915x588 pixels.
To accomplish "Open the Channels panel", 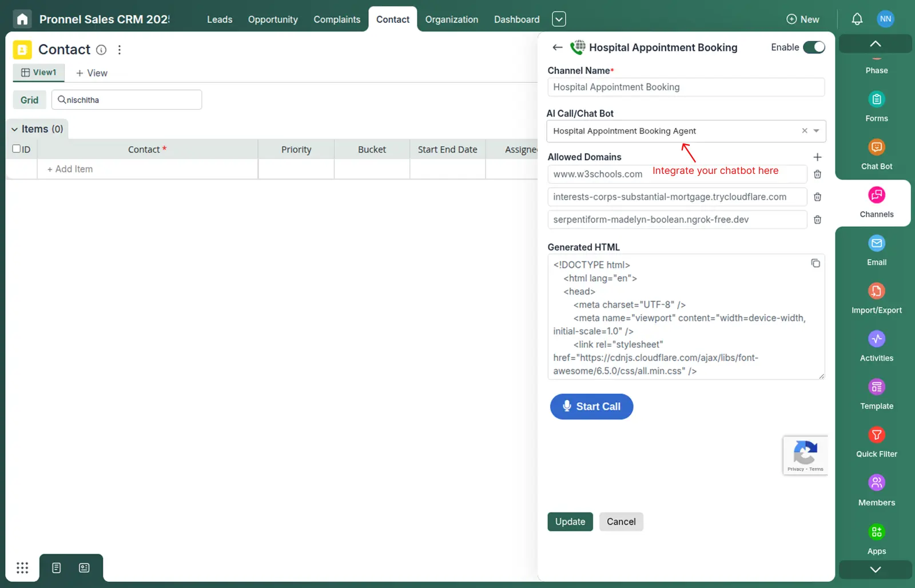I will (x=876, y=201).
